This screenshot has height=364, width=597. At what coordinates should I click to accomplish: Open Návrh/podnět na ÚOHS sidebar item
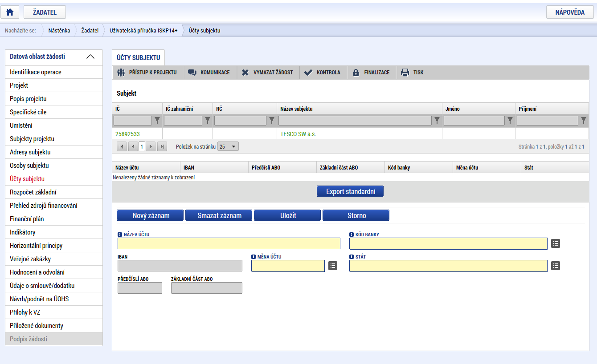click(x=53, y=299)
